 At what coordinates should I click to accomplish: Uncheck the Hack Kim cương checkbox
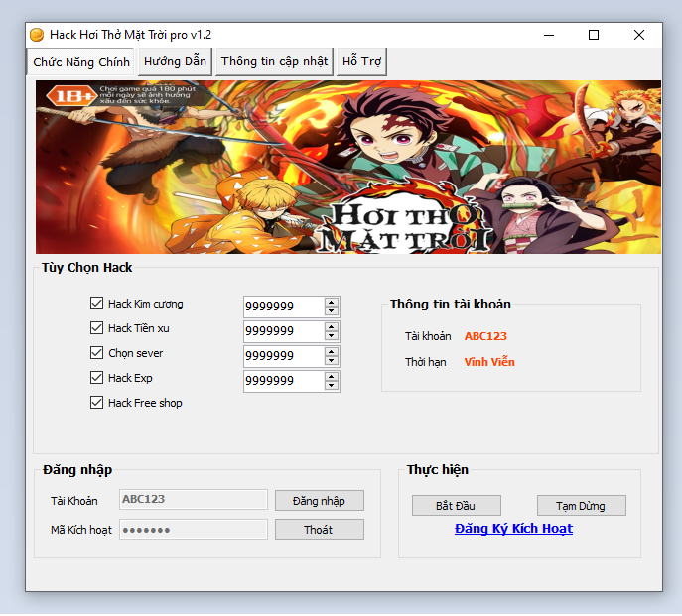97,304
